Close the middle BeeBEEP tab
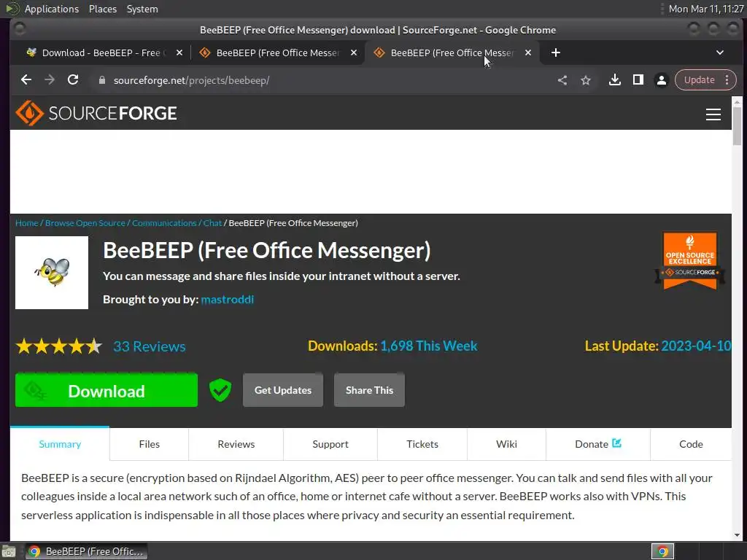 click(354, 52)
